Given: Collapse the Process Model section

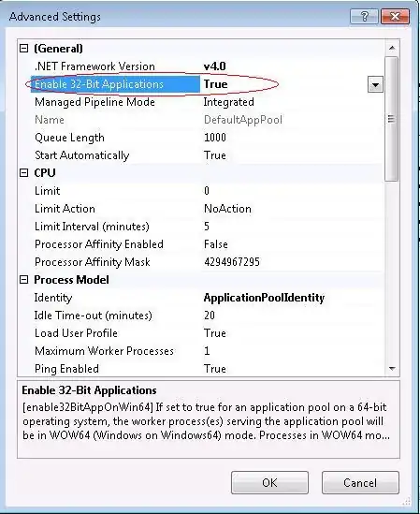Looking at the screenshot, I should (24, 280).
